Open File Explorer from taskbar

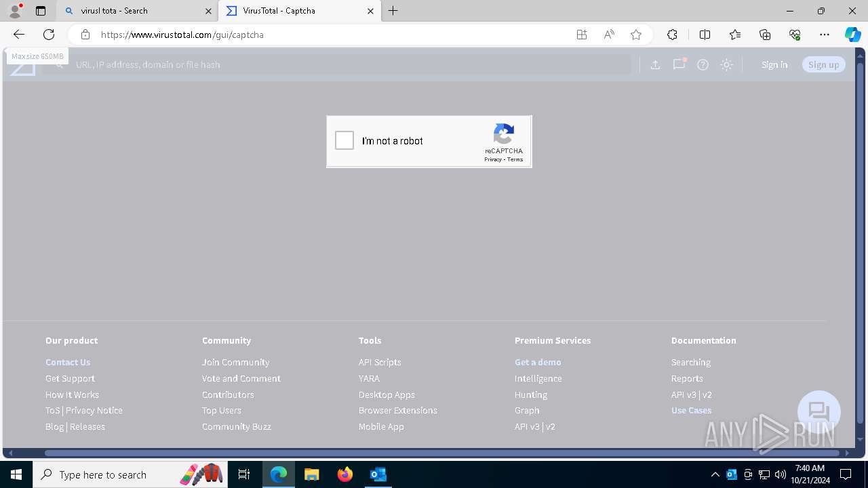tap(312, 474)
